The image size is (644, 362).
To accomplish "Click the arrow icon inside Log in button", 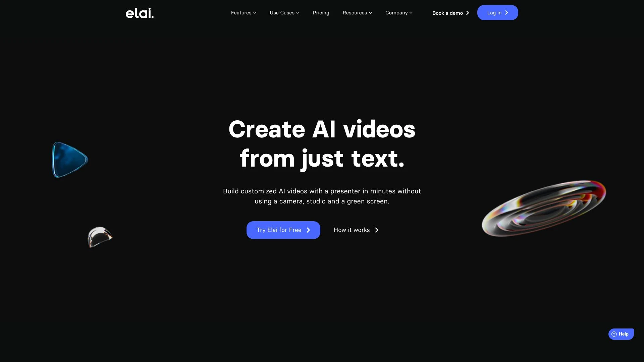I will click(x=506, y=12).
